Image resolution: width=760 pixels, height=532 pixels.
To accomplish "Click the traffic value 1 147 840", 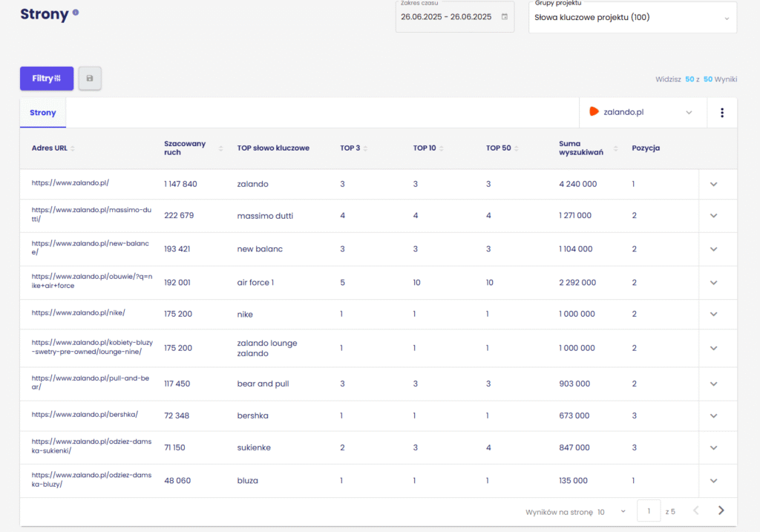I will (180, 184).
